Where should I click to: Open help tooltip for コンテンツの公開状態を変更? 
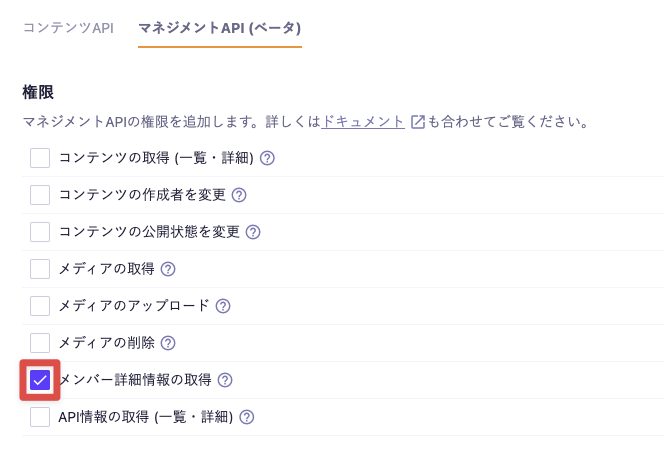[x=253, y=232]
